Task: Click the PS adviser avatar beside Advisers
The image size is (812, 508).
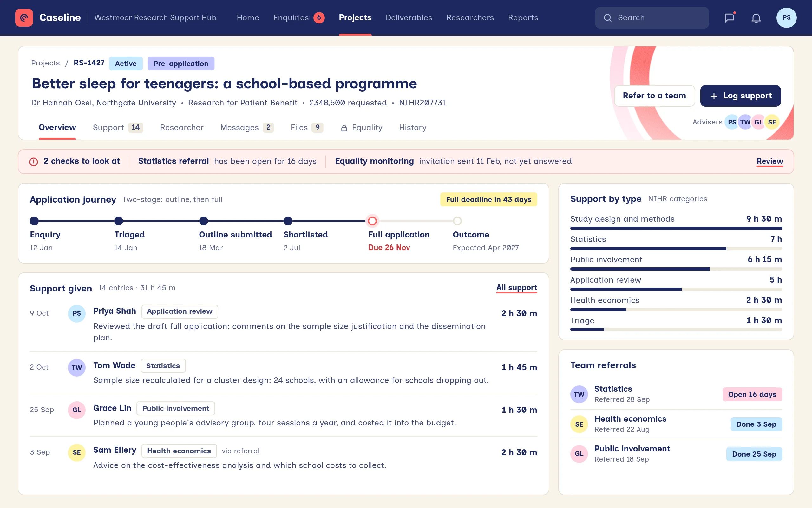Action: (x=732, y=122)
